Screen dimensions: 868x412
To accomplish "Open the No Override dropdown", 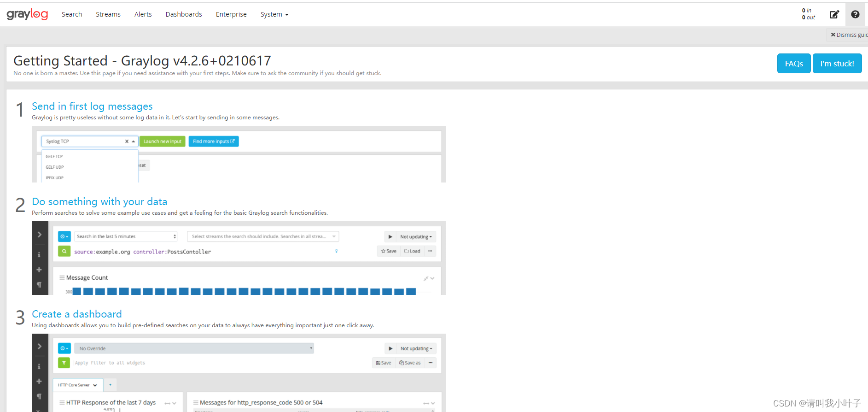I will 194,348.
